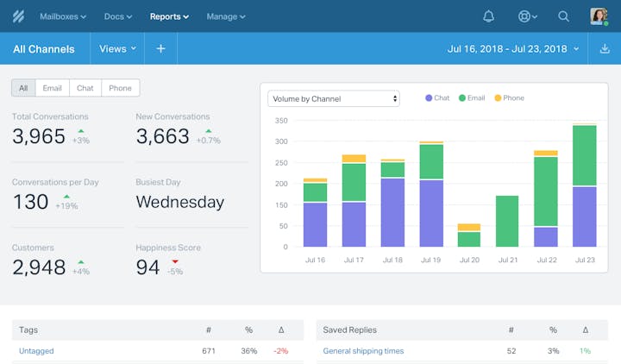The height and width of the screenshot is (364, 621).
Task: Click the Help Scout logo icon
Action: pyautogui.click(x=17, y=16)
